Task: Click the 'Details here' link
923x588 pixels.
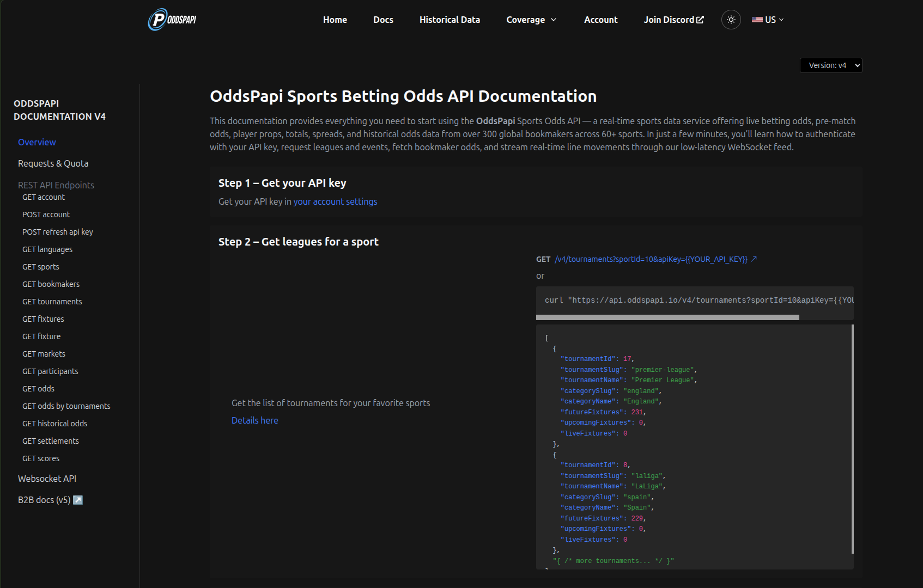Action: pos(254,420)
